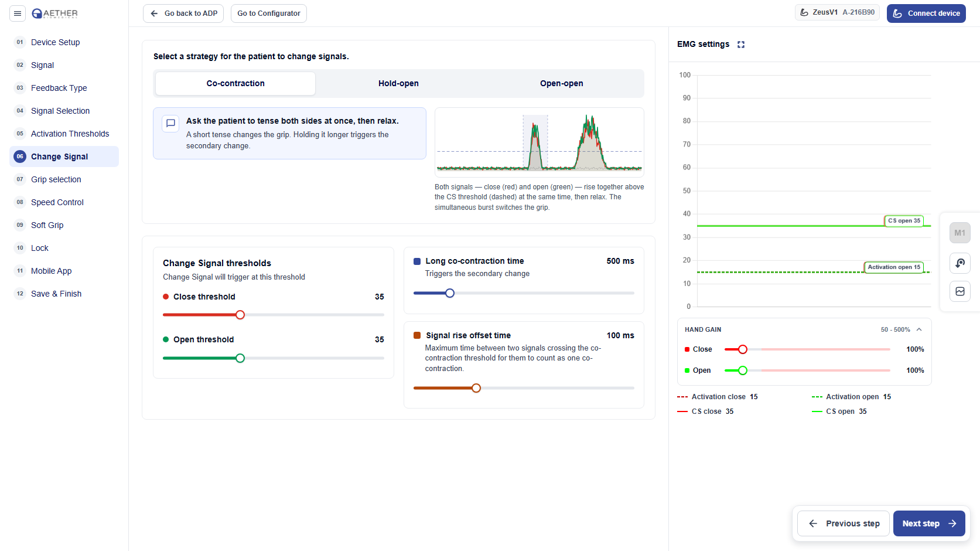Click the CS close 35 legend entry

(x=705, y=411)
